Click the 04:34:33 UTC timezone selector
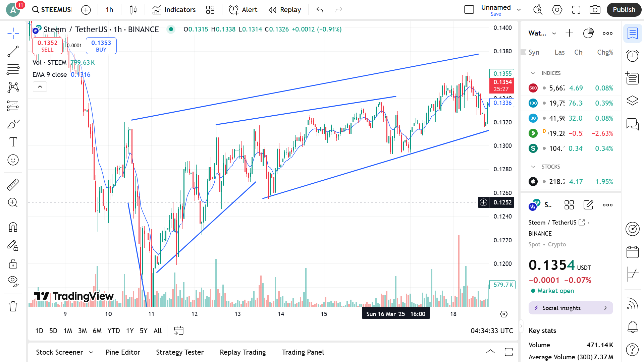 point(492,331)
